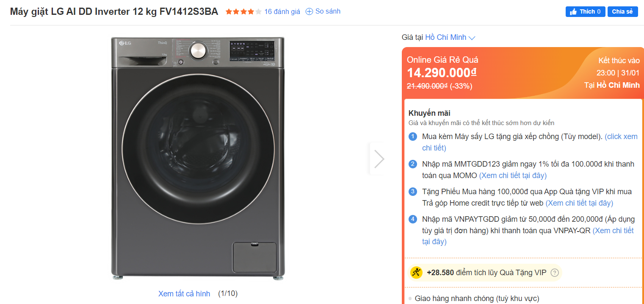The image size is (644, 304).
Task: Click the washing machine product image
Action: (198, 158)
